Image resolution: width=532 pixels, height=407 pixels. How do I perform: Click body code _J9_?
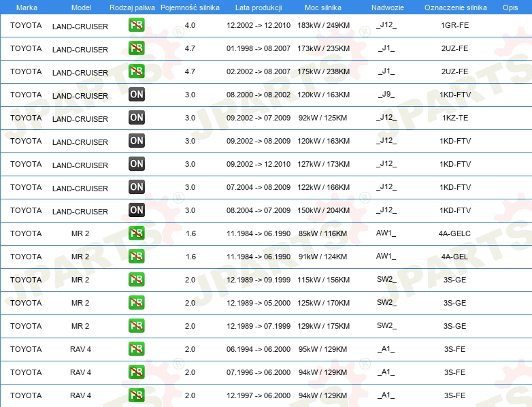[386, 95]
